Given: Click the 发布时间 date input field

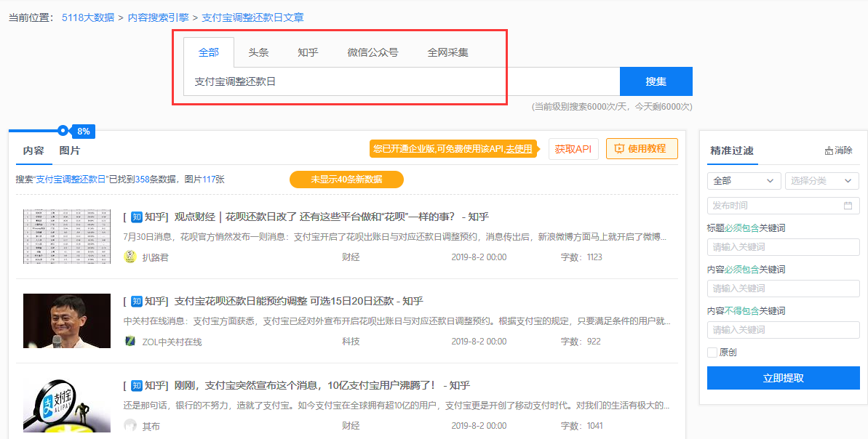Looking at the screenshot, I should coord(784,206).
